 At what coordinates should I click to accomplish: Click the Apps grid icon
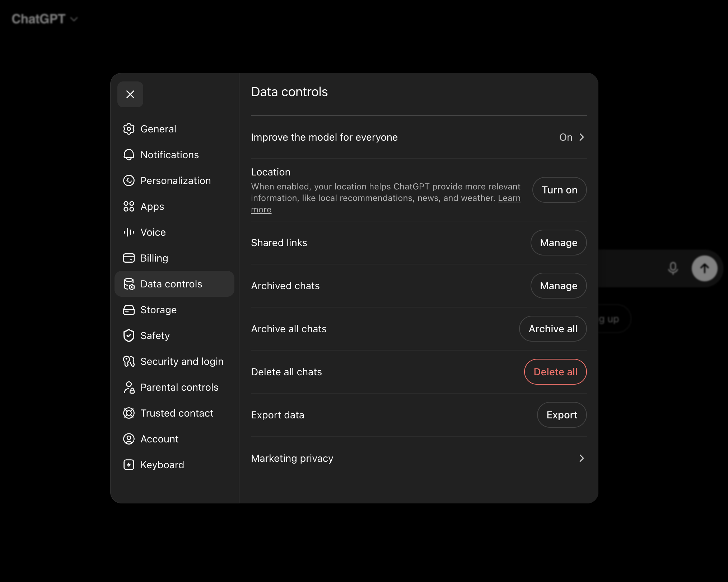pos(129,206)
